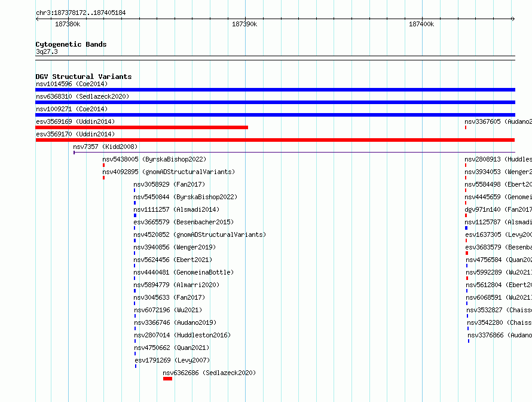Select esv1791269 (Levy2007) label
Screen dimensions: 532x402
click(172, 360)
